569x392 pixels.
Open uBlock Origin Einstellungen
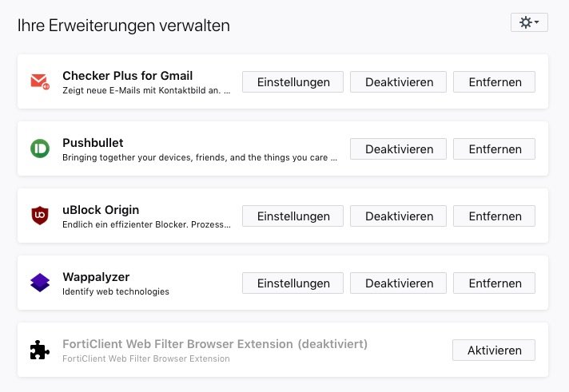tap(292, 216)
